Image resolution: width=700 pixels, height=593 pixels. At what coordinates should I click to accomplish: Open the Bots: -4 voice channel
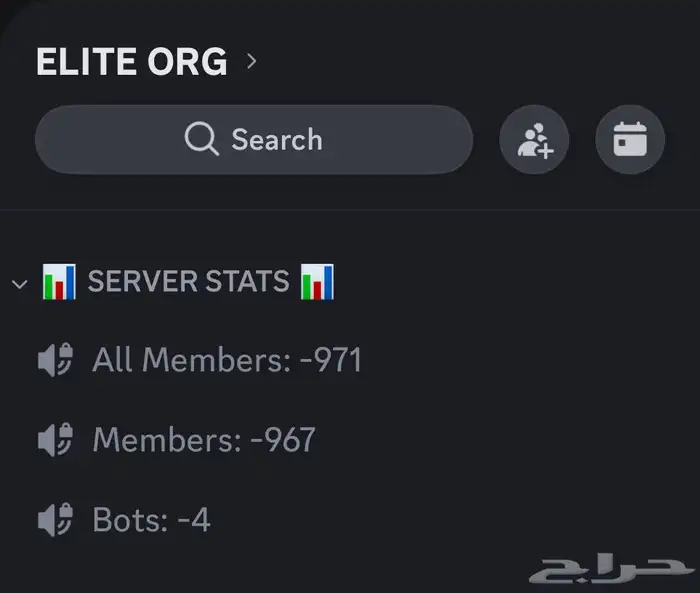125,520
